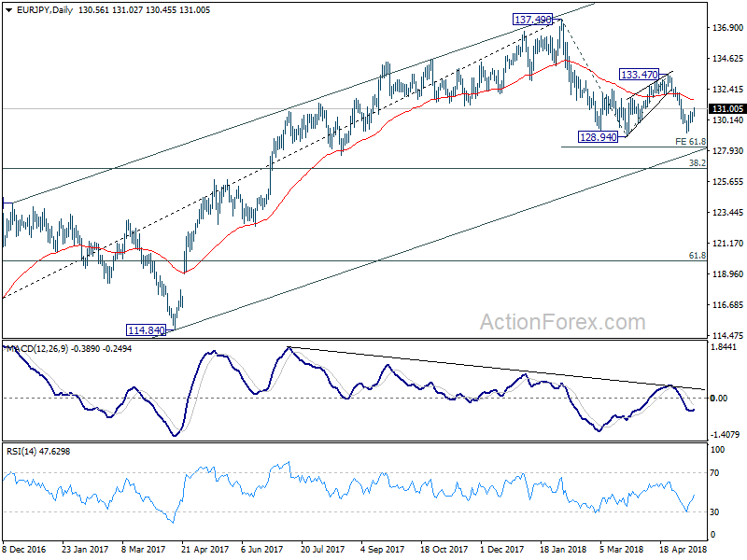Click the ActionForex.com watermark
This screenshot has height=560, width=747.
(563, 322)
